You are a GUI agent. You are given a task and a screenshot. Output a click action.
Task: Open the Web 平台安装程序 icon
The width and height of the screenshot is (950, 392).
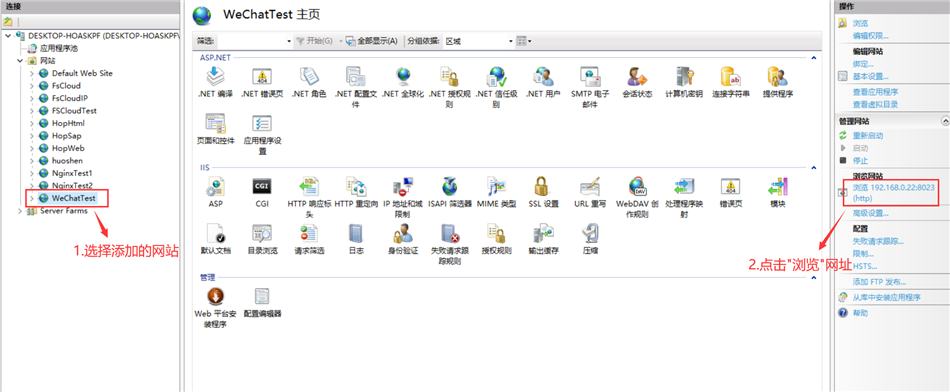pos(216,296)
